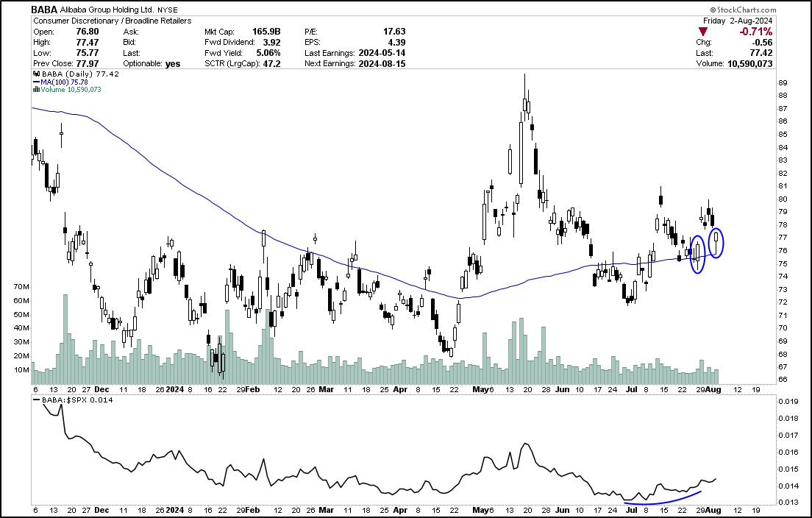The height and width of the screenshot is (518, 812).
Task: Click the SCTR (LrgCap) value 47.2
Action: click(271, 64)
